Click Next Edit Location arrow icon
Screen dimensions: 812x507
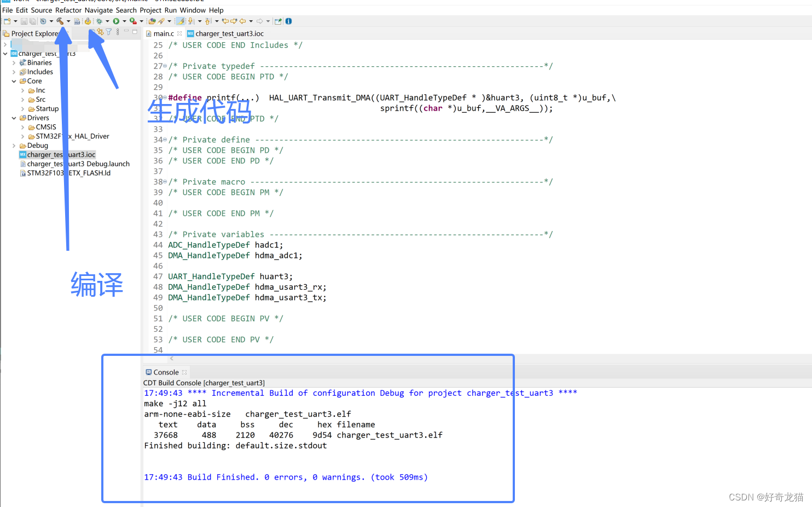click(x=234, y=21)
